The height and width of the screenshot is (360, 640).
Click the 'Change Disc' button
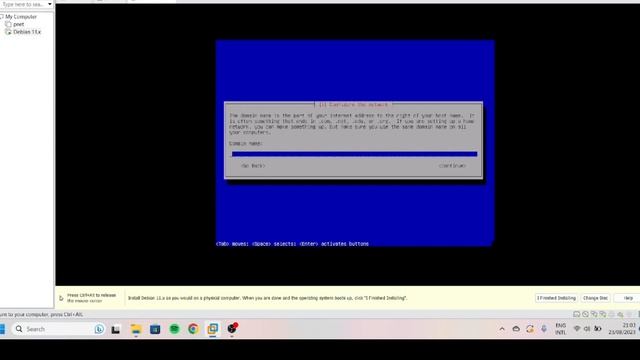click(x=596, y=298)
